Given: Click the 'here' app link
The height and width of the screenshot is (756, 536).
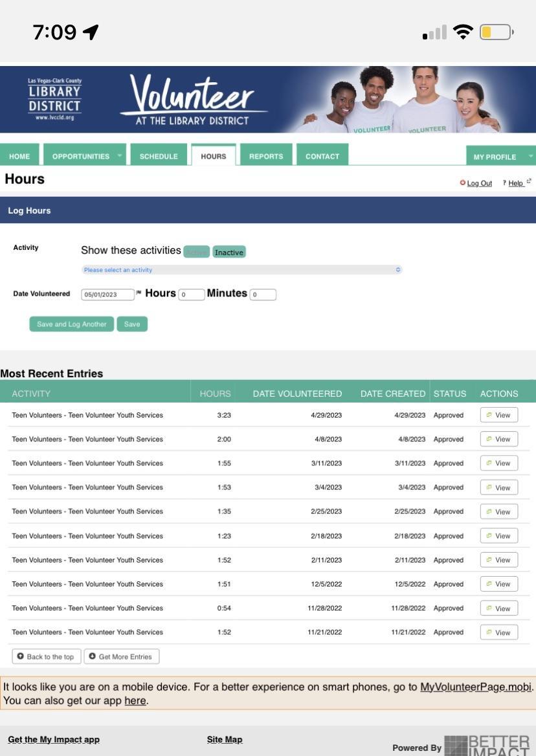Looking at the screenshot, I should point(135,700).
